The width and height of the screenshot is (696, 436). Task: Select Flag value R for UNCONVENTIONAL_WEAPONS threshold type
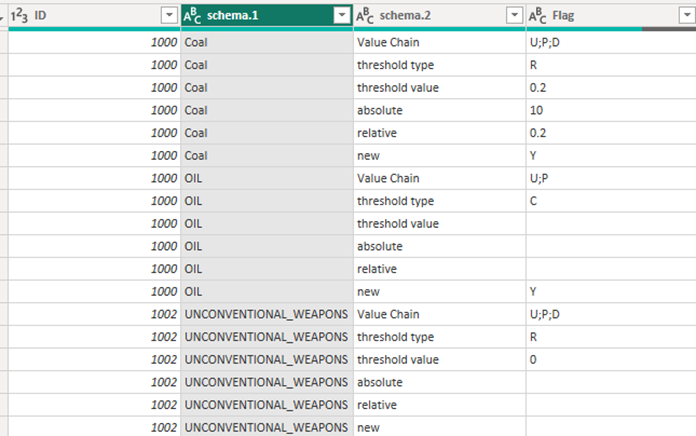tap(611, 337)
